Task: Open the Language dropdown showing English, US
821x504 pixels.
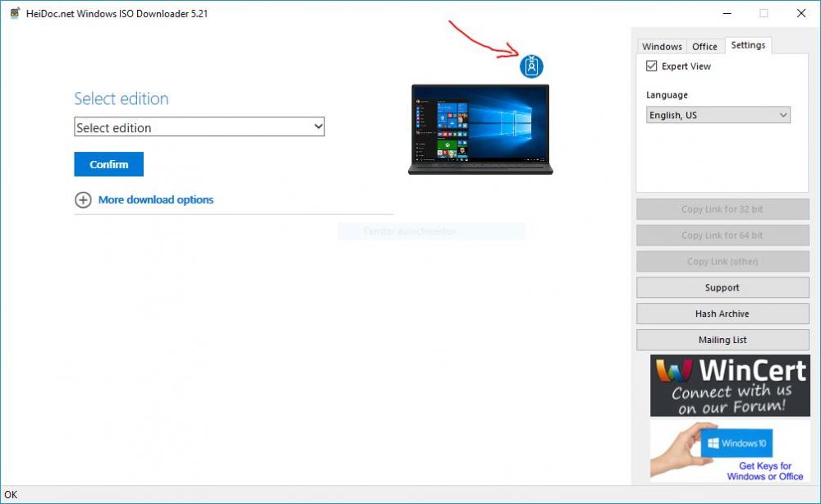Action: (x=718, y=116)
